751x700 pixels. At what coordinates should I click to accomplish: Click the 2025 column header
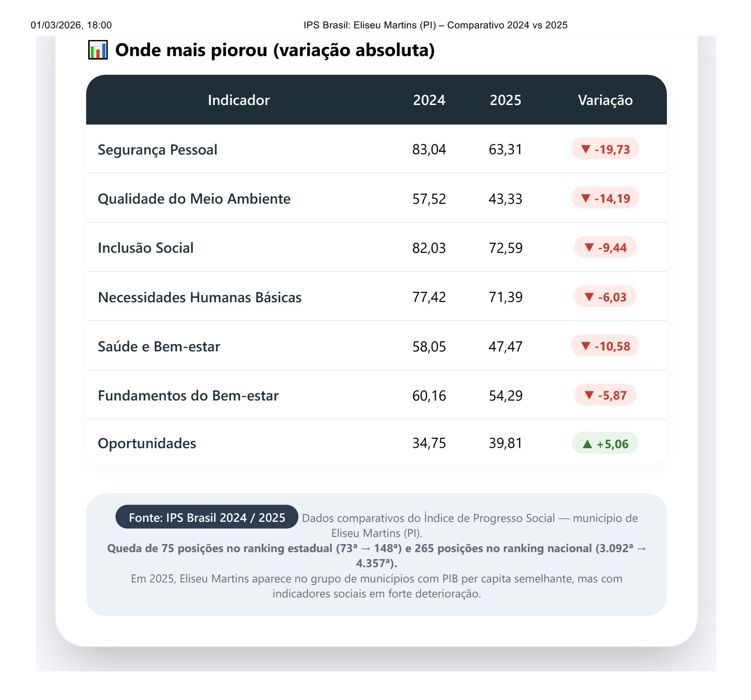pyautogui.click(x=505, y=100)
